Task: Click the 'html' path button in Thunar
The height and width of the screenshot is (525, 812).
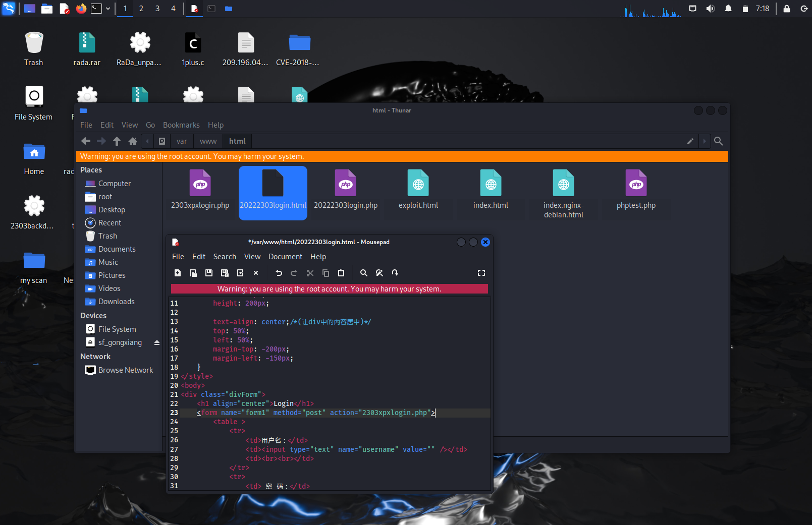Action: [237, 141]
